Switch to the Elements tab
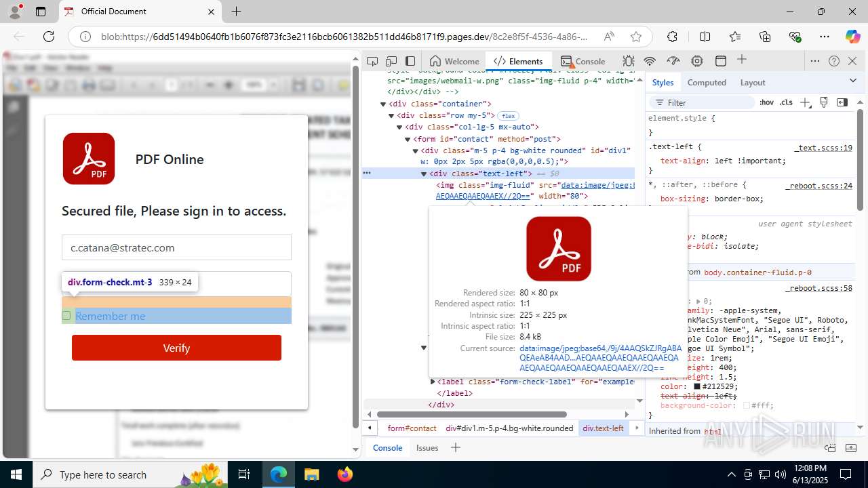The height and width of the screenshot is (488, 868). pyautogui.click(x=519, y=61)
